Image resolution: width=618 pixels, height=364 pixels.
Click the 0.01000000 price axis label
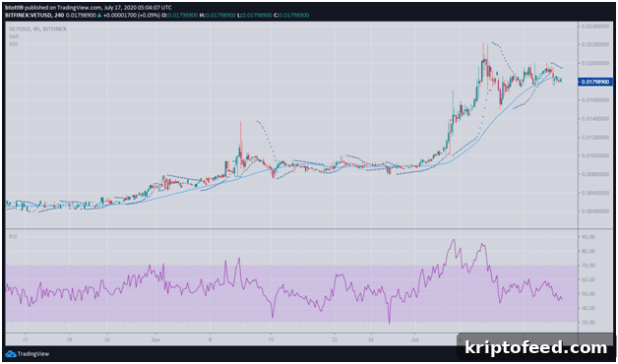tap(595, 155)
